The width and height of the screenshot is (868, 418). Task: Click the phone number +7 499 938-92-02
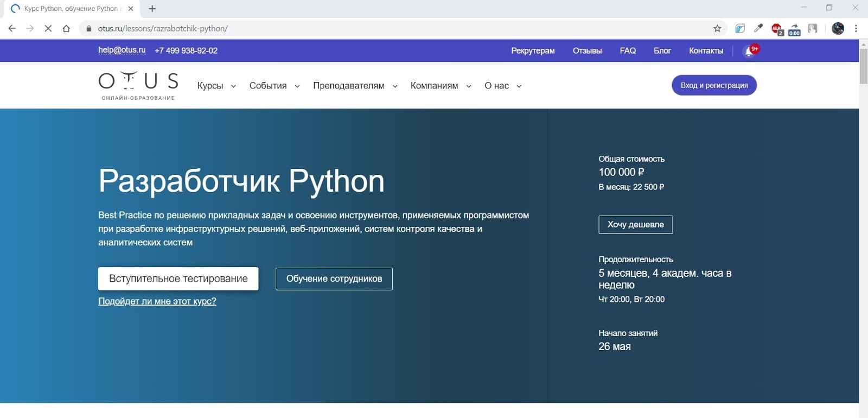point(186,50)
